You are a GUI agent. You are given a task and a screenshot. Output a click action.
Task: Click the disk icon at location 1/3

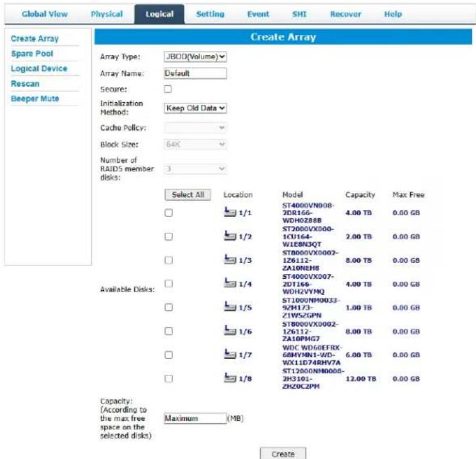point(230,259)
